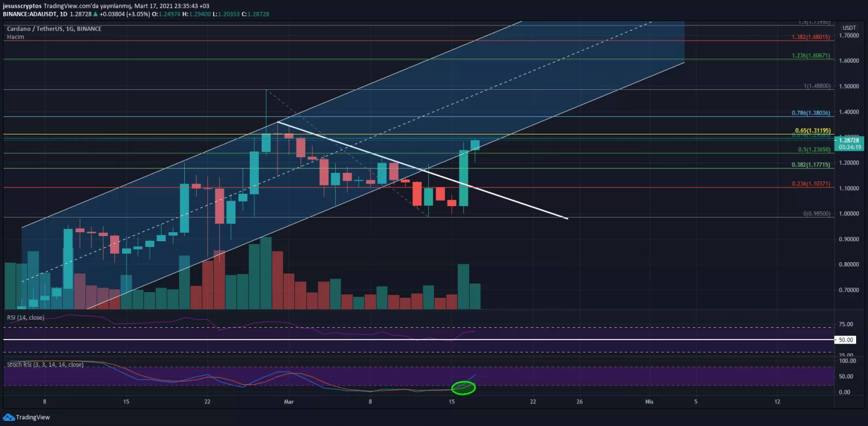Open the USDT currency selector
The image size is (868, 426).
click(x=849, y=28)
